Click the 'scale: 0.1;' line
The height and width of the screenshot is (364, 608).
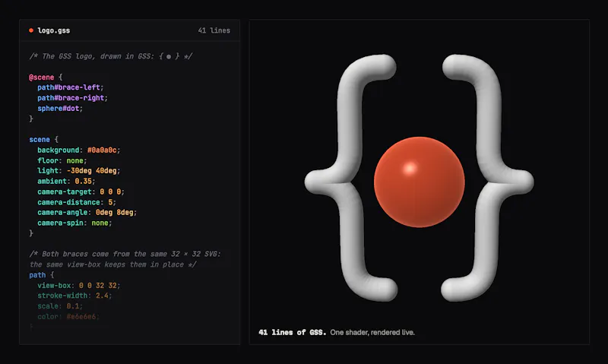tap(60, 305)
